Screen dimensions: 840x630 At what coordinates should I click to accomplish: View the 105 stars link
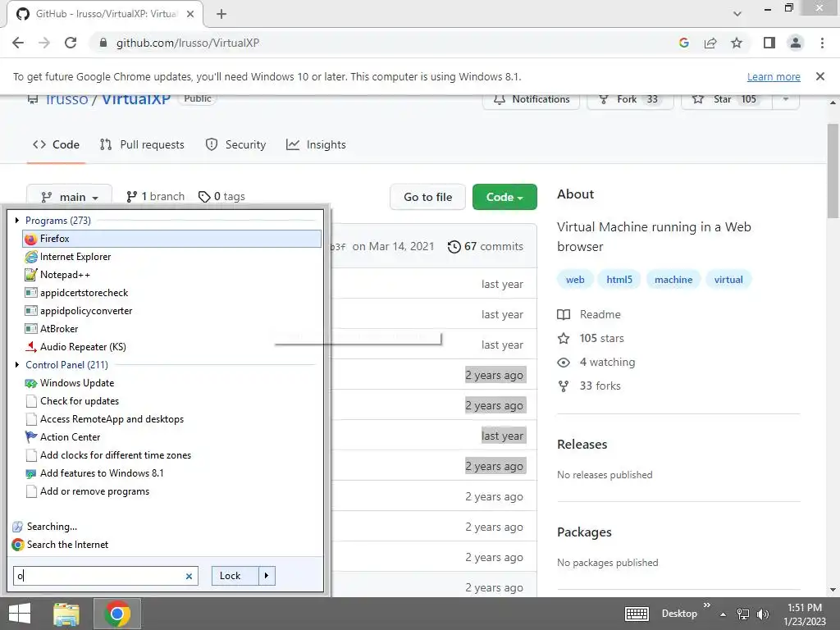(591, 339)
